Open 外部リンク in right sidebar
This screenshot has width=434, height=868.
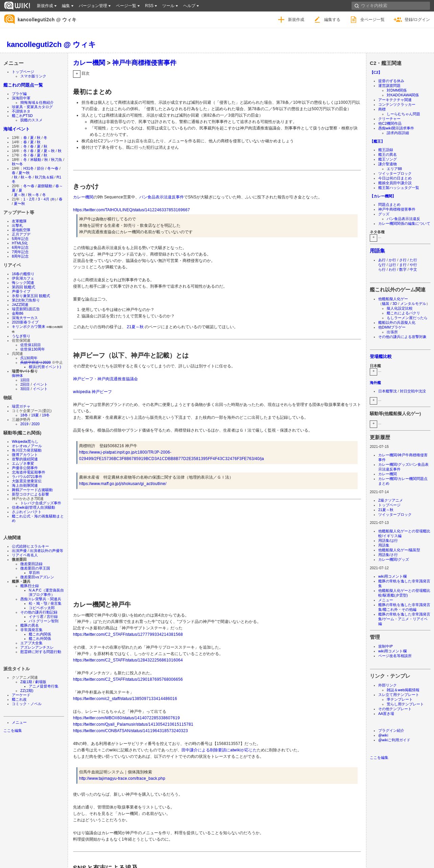(387, 685)
